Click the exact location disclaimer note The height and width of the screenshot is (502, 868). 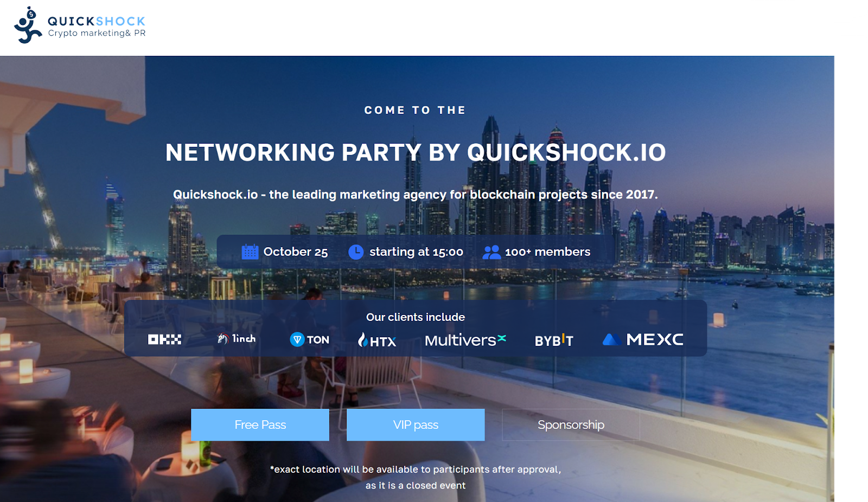[416, 478]
